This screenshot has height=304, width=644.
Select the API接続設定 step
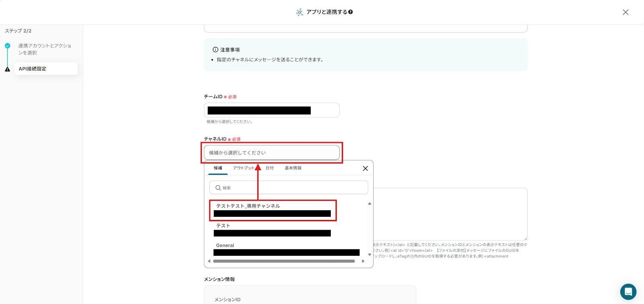(46, 69)
